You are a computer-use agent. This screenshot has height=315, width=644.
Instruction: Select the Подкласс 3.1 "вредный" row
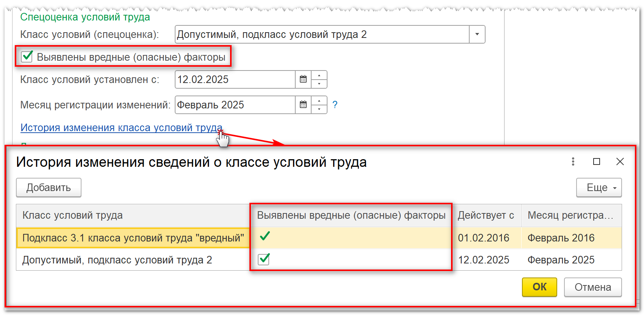(x=133, y=238)
